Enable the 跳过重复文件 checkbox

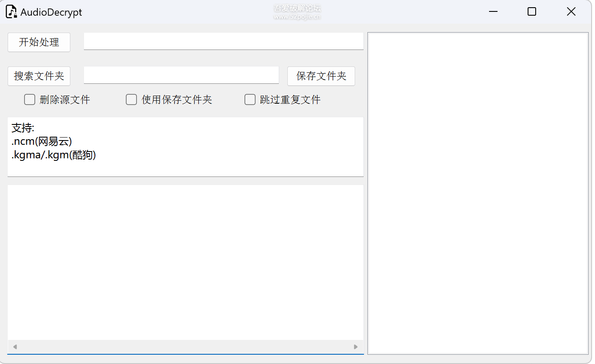pyautogui.click(x=250, y=99)
